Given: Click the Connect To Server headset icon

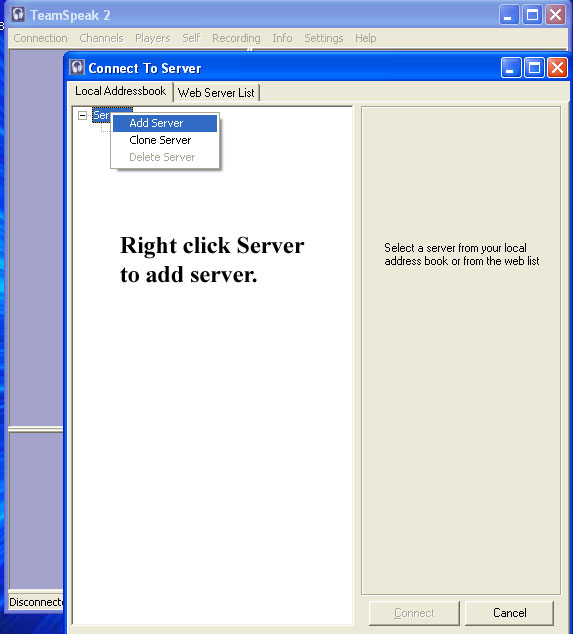Looking at the screenshot, I should click(x=76, y=68).
